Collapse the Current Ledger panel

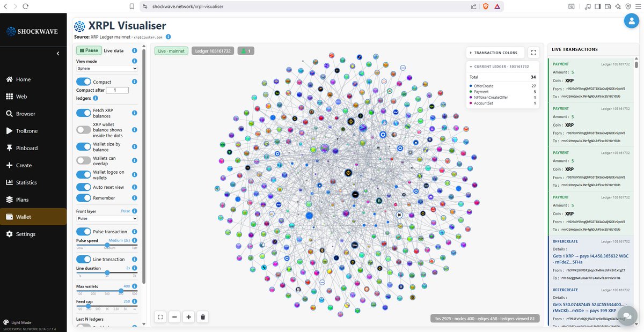502,67
